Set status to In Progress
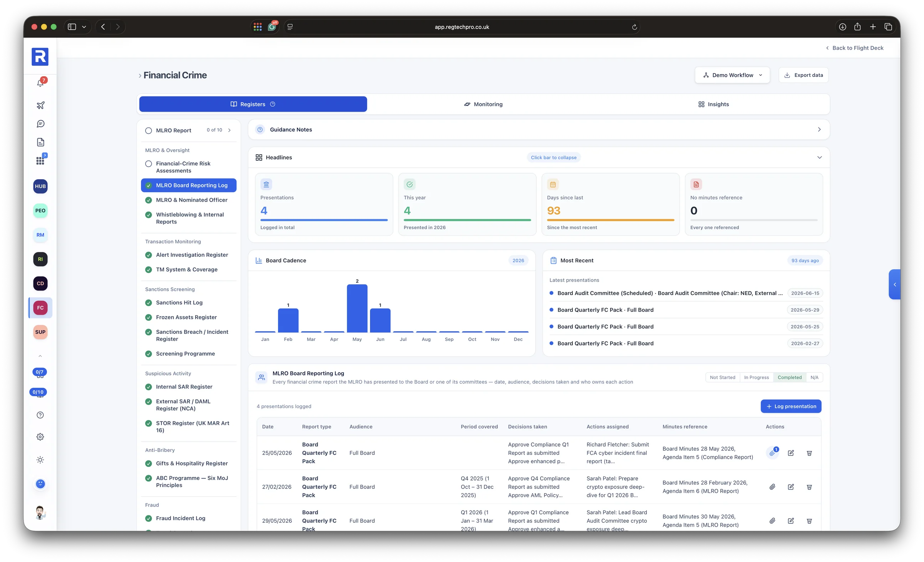This screenshot has height=562, width=924. coord(756,377)
